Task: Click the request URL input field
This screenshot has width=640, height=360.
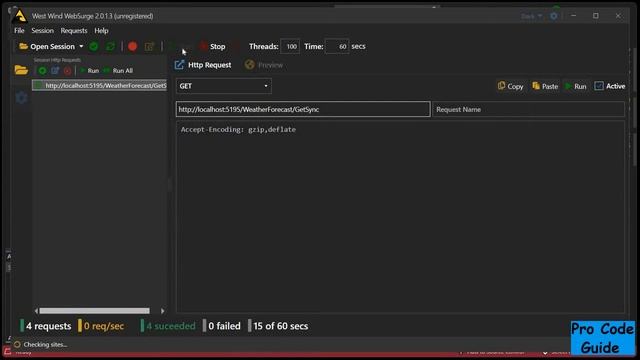Action: [x=303, y=109]
